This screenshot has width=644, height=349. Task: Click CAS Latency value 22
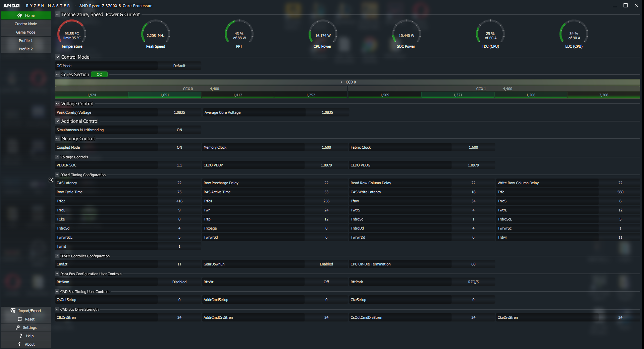coord(179,183)
